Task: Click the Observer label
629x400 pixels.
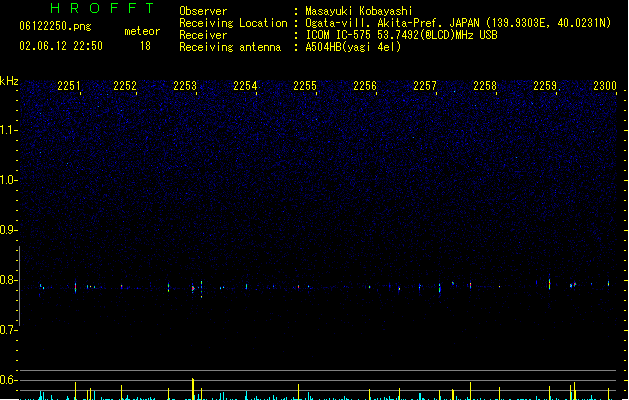Action: coord(203,11)
